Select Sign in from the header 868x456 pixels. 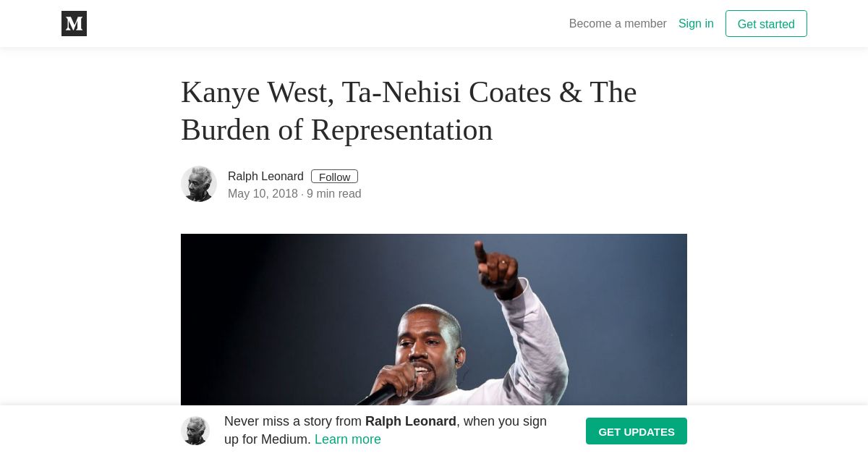[x=696, y=24]
